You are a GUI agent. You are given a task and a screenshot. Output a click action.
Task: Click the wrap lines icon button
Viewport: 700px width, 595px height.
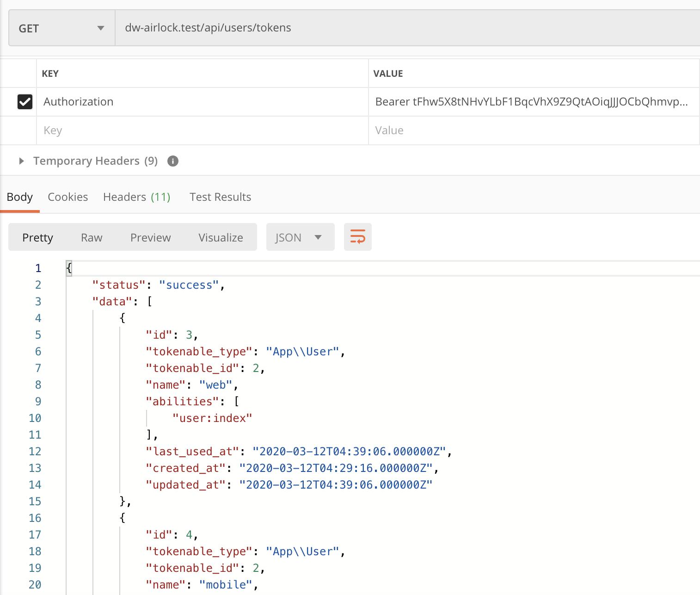(x=357, y=237)
